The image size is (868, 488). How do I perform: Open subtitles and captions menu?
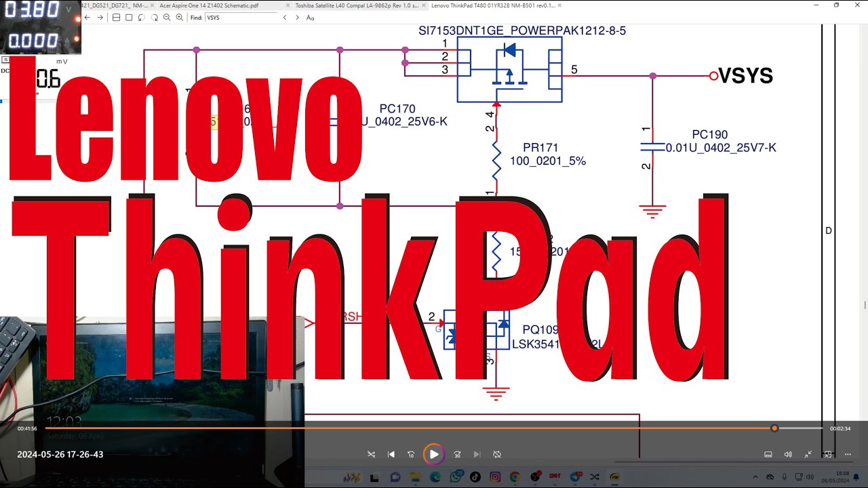click(x=768, y=454)
